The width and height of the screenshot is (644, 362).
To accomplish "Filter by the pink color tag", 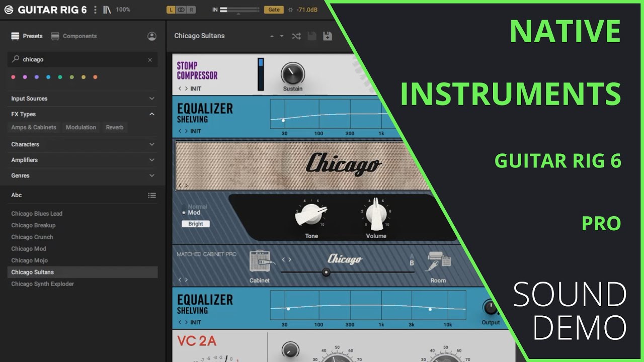I will (x=13, y=77).
